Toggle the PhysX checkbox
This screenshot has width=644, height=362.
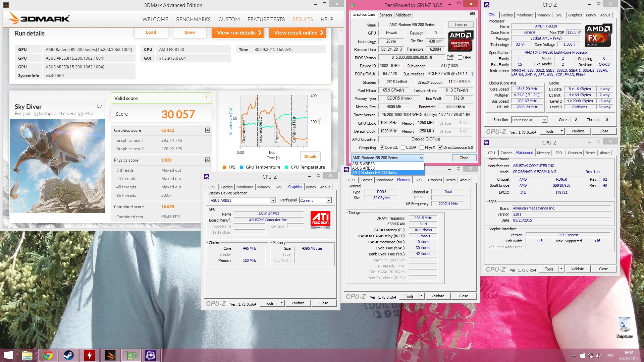coord(422,147)
